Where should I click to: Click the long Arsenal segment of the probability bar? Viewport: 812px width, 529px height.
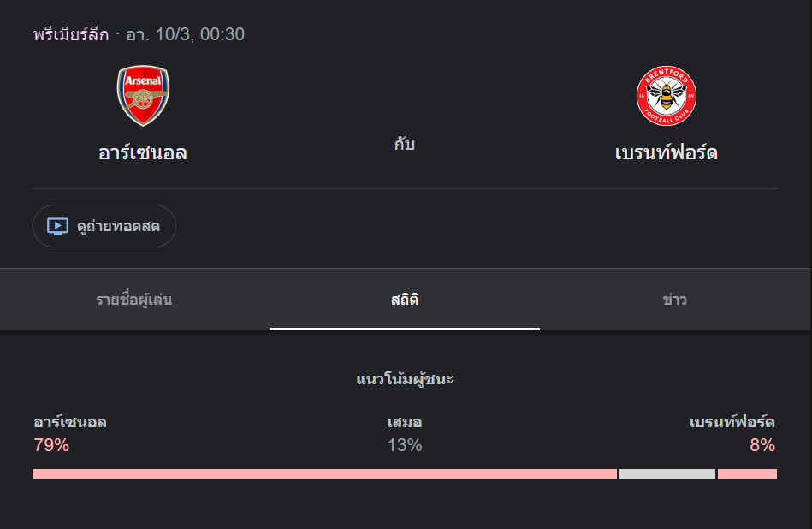pyautogui.click(x=324, y=474)
